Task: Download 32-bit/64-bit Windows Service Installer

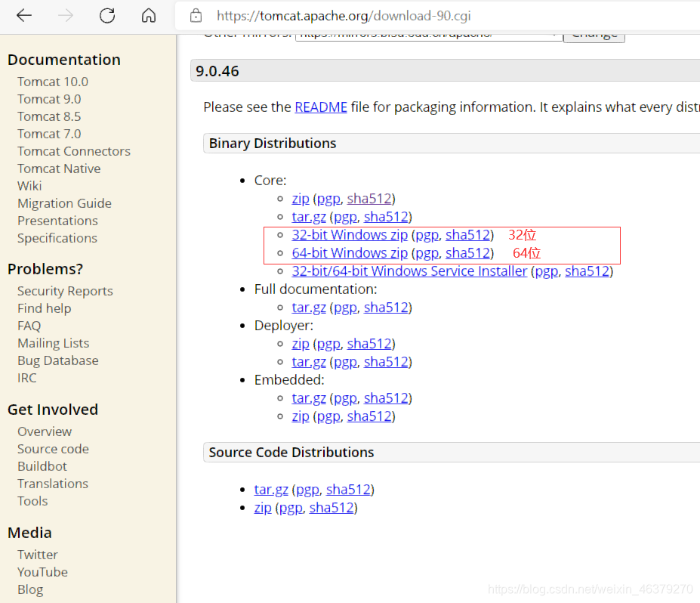Action: click(x=409, y=271)
